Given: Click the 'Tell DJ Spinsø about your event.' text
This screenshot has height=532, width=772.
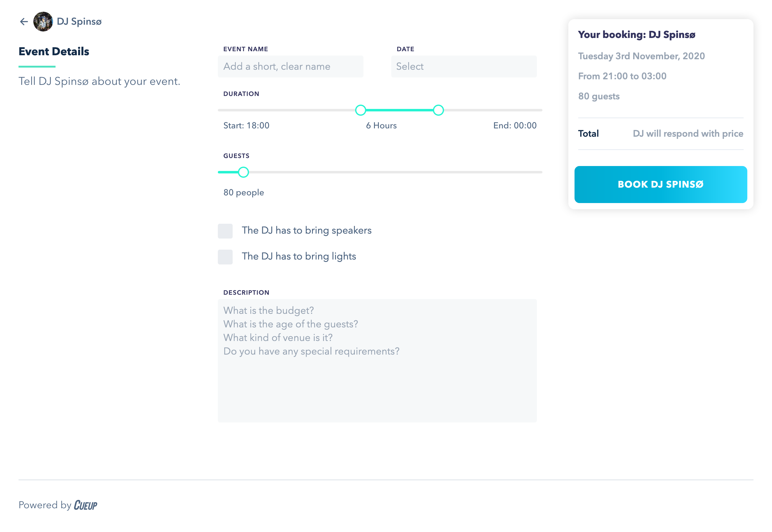Looking at the screenshot, I should tap(99, 81).
